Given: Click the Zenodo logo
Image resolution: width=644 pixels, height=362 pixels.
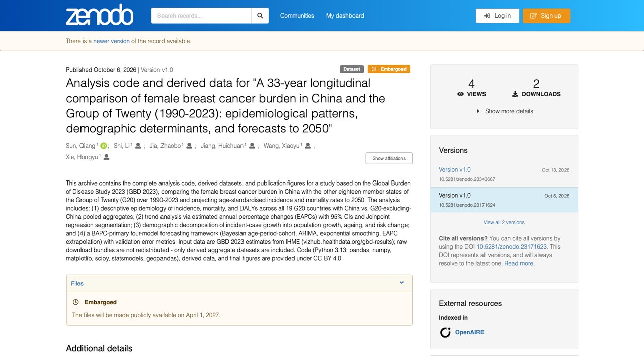Looking at the screenshot, I should [x=100, y=16].
